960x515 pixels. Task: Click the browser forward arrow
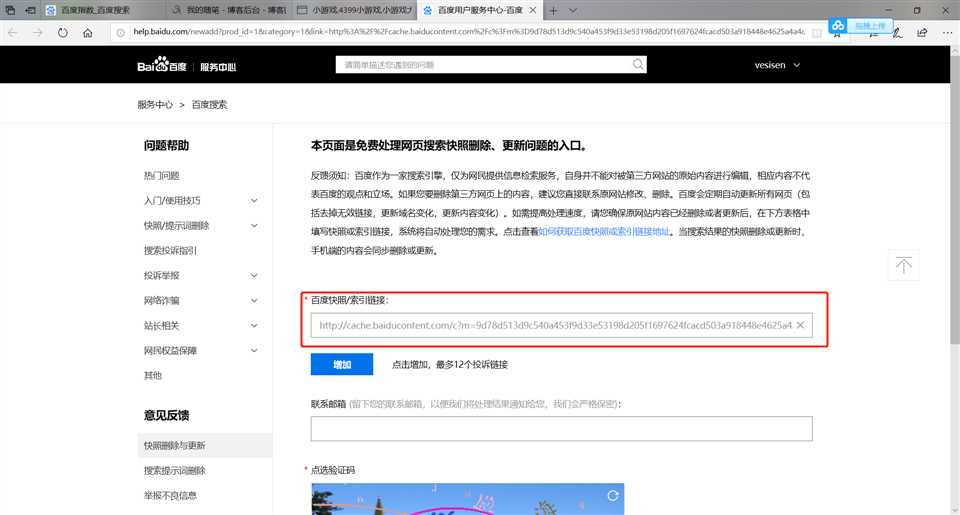click(x=38, y=32)
